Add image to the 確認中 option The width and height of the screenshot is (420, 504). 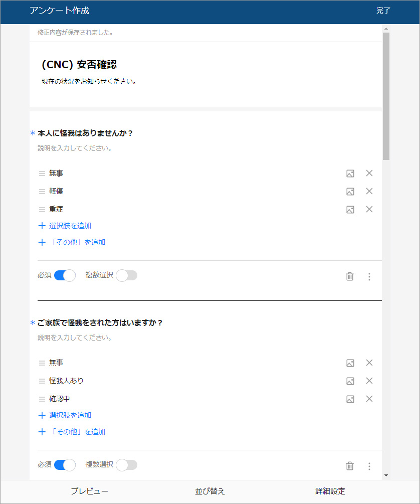(350, 399)
